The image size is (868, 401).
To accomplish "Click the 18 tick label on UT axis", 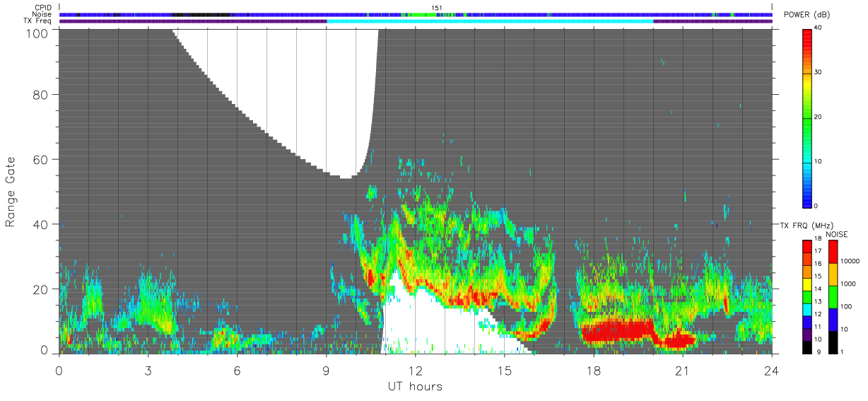I will pyautogui.click(x=593, y=371).
